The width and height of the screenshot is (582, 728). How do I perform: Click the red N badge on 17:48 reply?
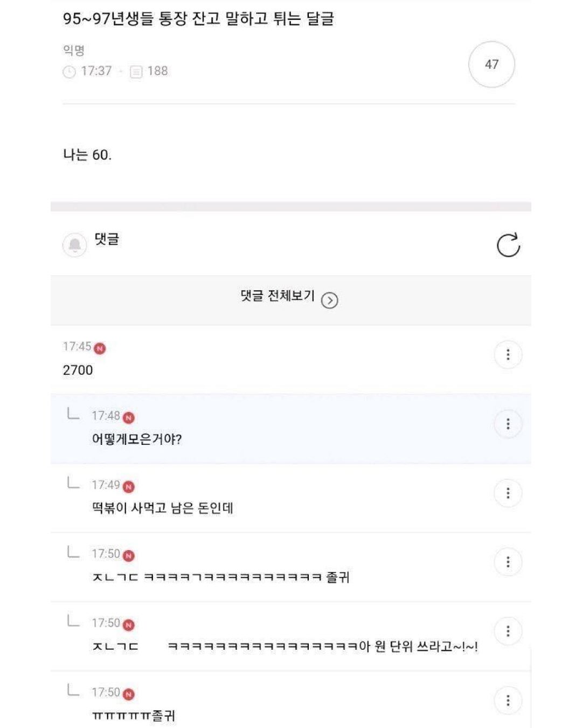point(128,417)
